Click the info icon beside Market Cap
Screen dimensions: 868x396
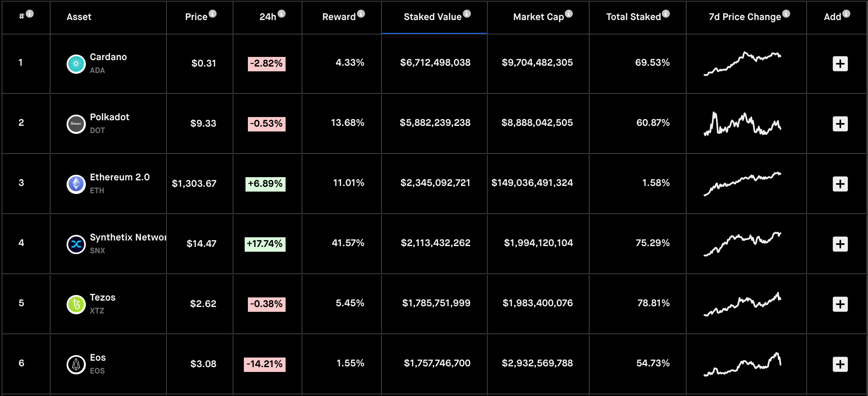569,14
